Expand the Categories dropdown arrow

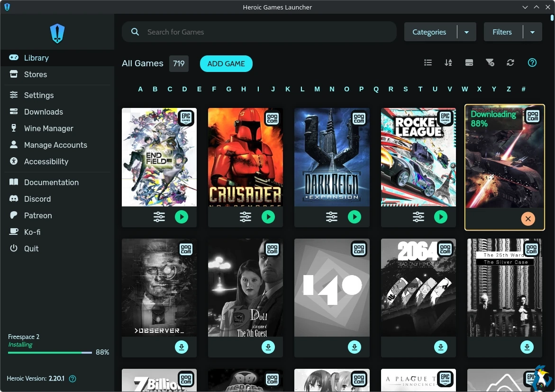[466, 32]
